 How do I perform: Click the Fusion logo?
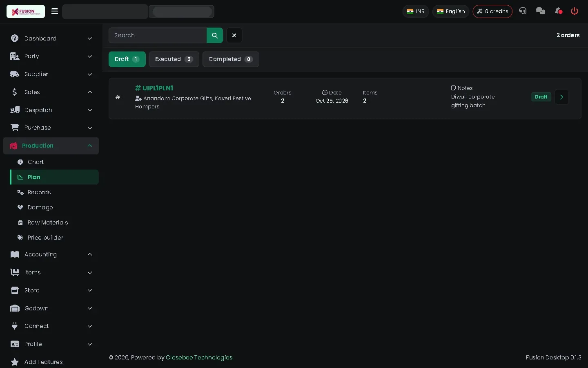(26, 11)
